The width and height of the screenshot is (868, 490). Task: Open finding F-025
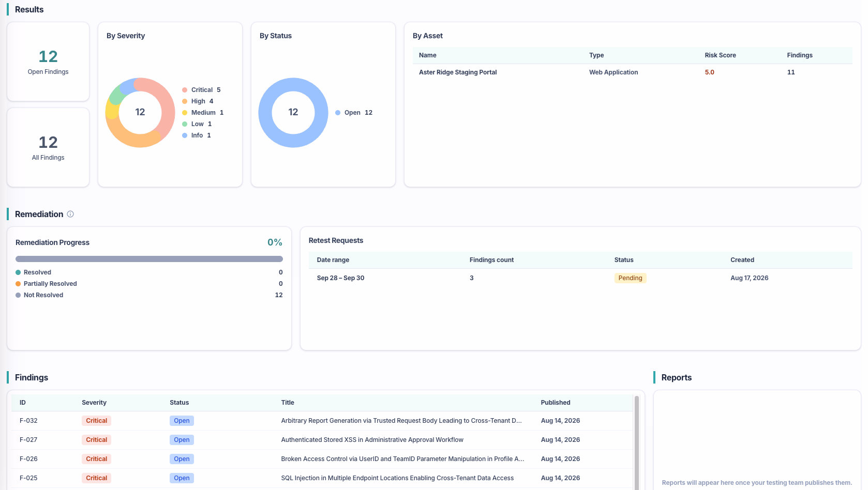point(322,478)
